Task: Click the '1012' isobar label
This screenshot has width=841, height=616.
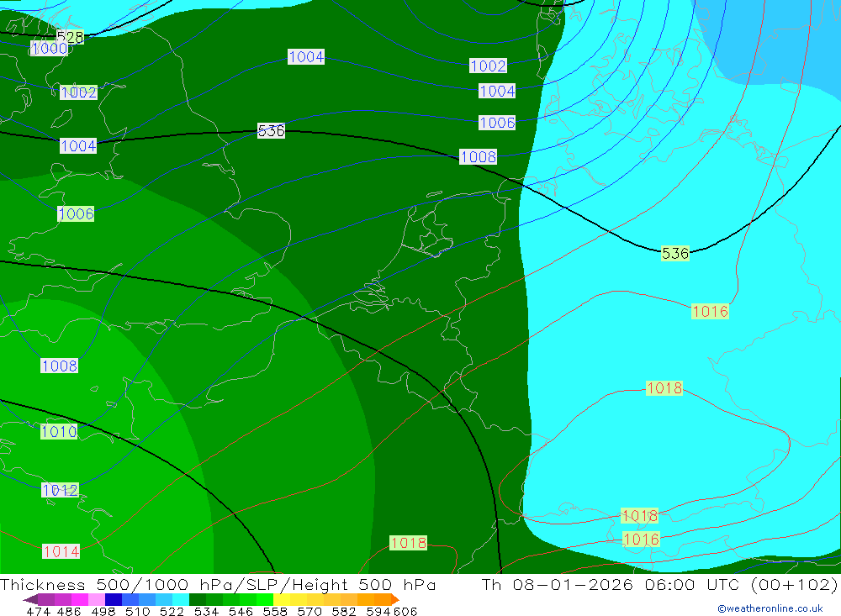Action: 60,490
